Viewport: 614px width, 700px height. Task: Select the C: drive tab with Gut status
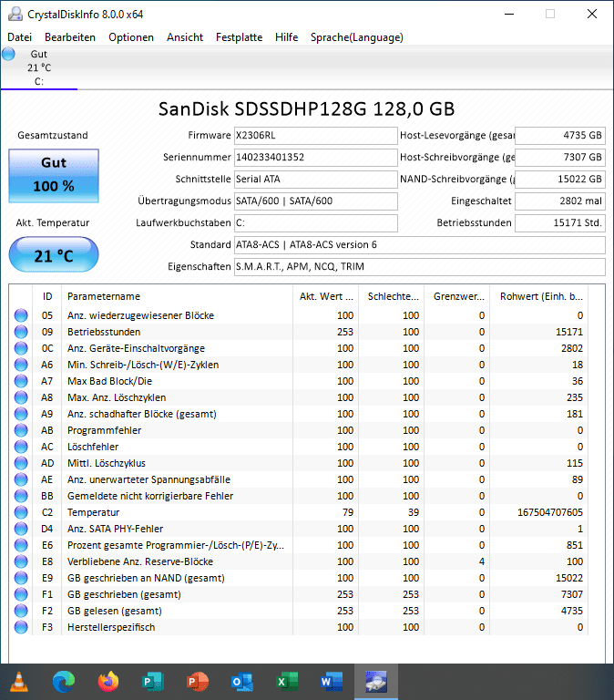[x=39, y=67]
